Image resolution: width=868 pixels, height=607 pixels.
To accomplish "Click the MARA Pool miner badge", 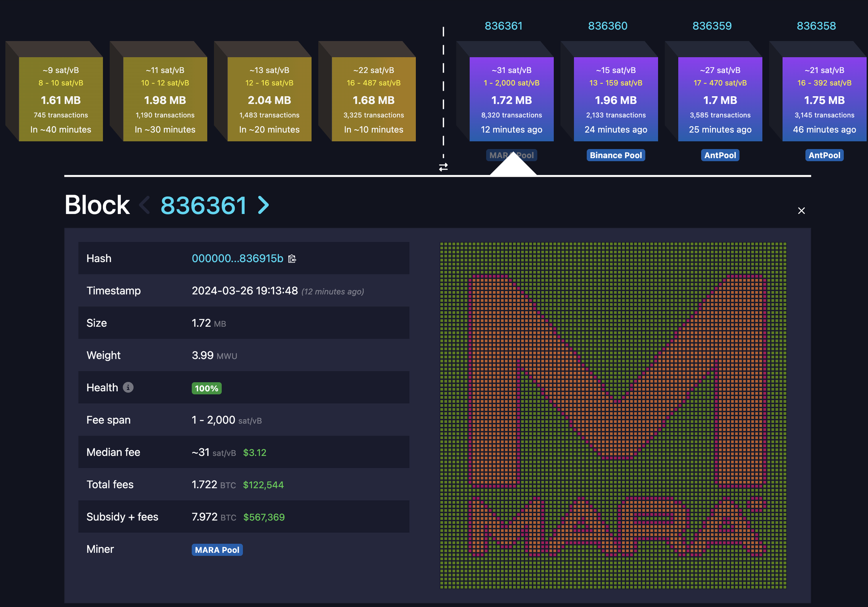I will pos(217,550).
